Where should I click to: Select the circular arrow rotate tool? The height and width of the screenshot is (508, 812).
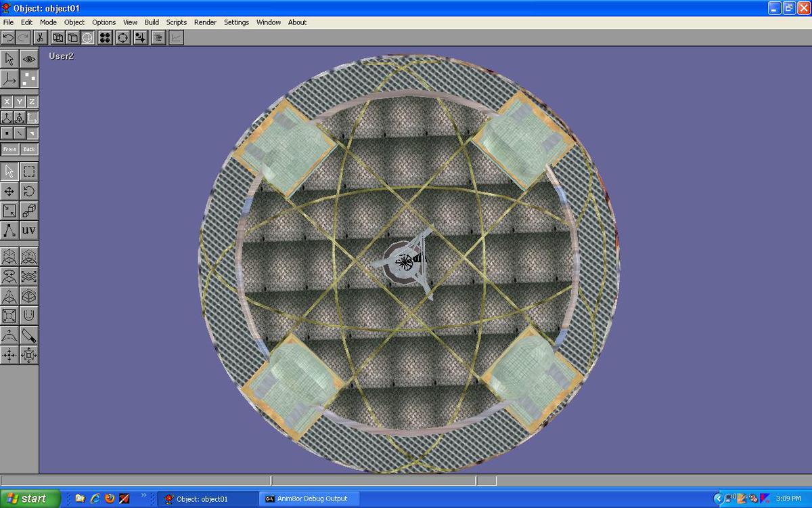(29, 191)
